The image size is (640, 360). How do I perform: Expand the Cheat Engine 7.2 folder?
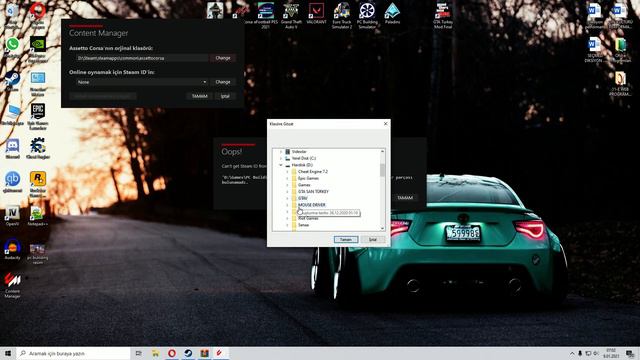(x=287, y=171)
